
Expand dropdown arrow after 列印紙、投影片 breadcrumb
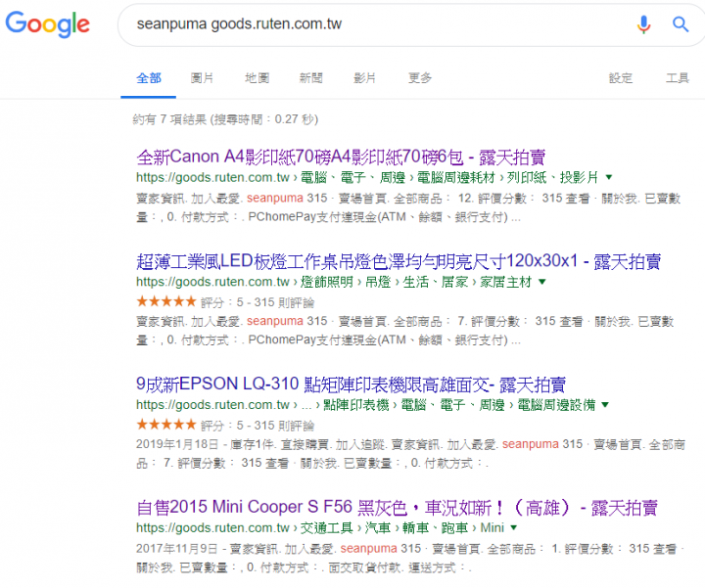(609, 177)
